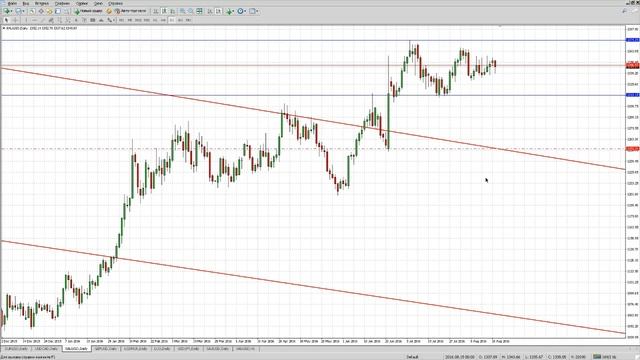Viewport: 640px width, 360px height.
Task: Expand the Profiles dropdown arrow
Action: [23, 11]
